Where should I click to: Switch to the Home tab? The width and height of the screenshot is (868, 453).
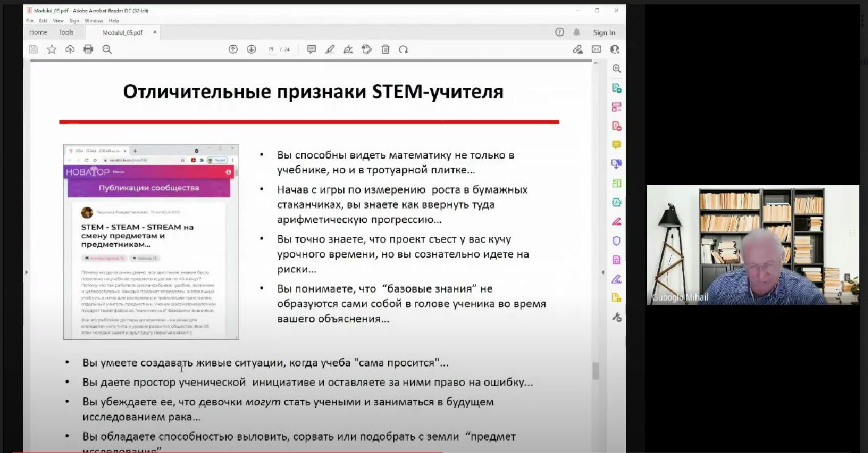(38, 32)
